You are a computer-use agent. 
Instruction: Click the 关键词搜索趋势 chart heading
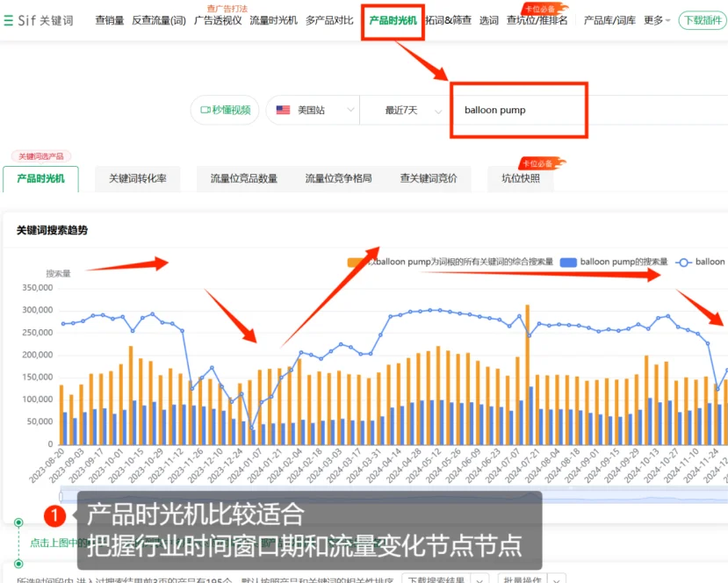pyautogui.click(x=52, y=230)
